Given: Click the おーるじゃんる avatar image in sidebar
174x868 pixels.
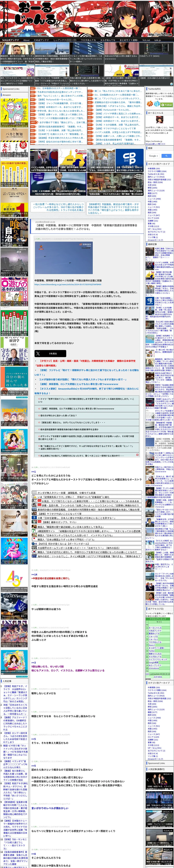Looking at the screenshot, I should [160, 120].
